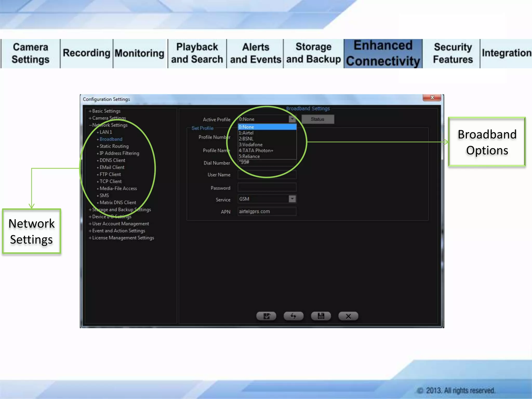This screenshot has height=399, width=532.
Task: Select IP Address Filtering tree item
Action: coord(119,153)
